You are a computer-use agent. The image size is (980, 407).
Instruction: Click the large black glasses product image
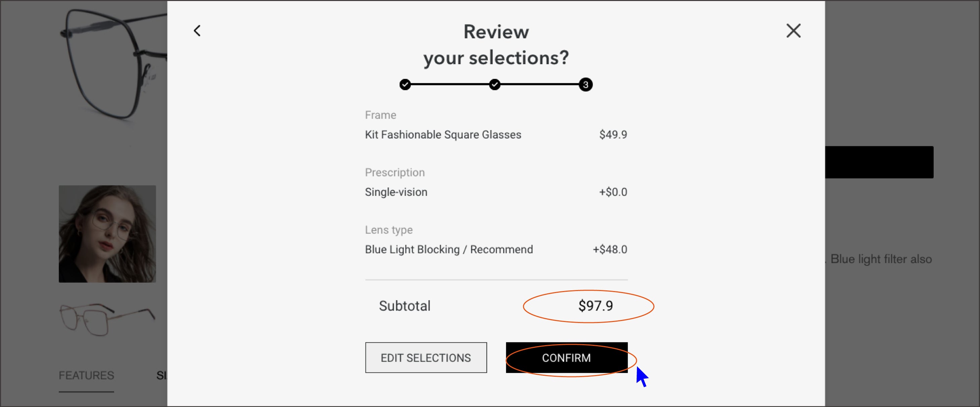click(x=113, y=65)
